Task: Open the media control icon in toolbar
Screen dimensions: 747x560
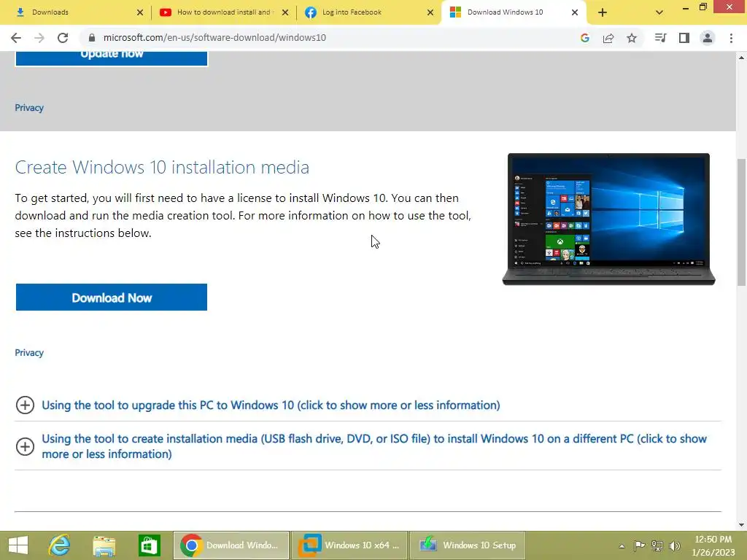Action: coord(660,38)
